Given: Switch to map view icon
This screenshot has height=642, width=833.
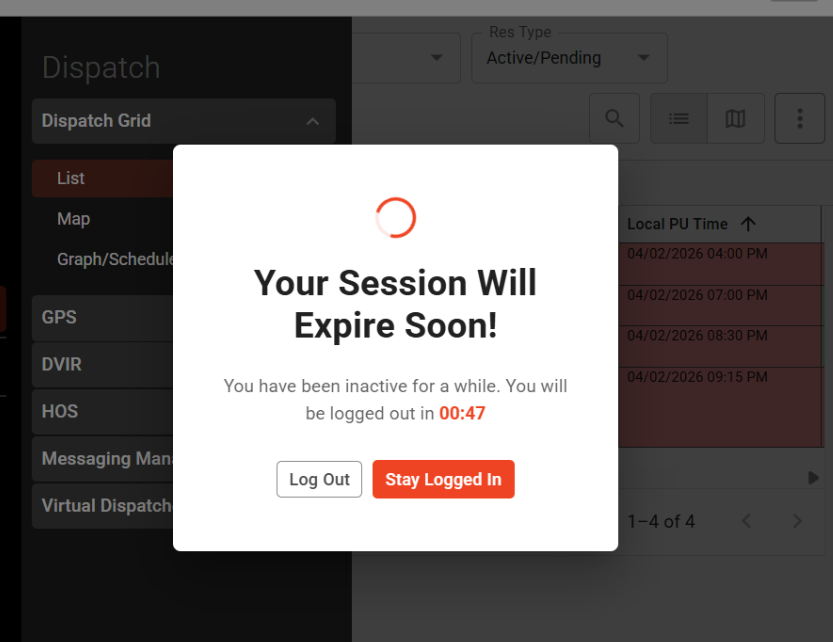Looking at the screenshot, I should click(736, 119).
